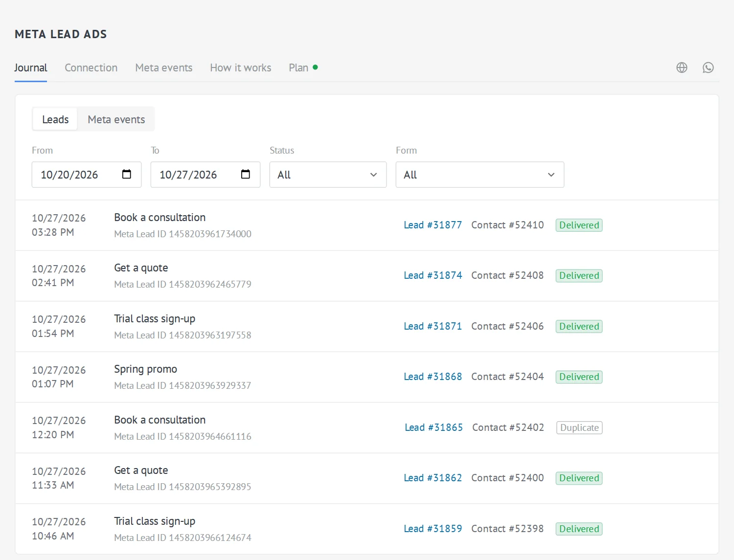Open Lead #31865 link
The height and width of the screenshot is (560, 734).
click(x=434, y=427)
